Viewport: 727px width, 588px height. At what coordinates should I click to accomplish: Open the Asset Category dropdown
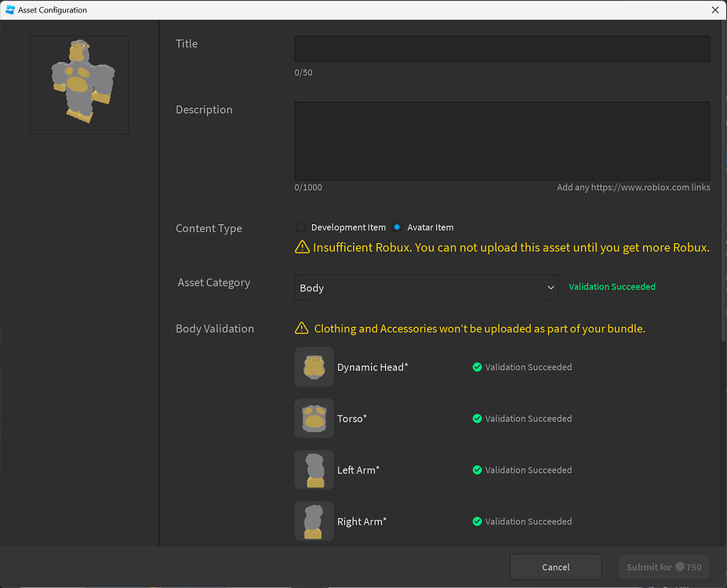click(x=426, y=288)
